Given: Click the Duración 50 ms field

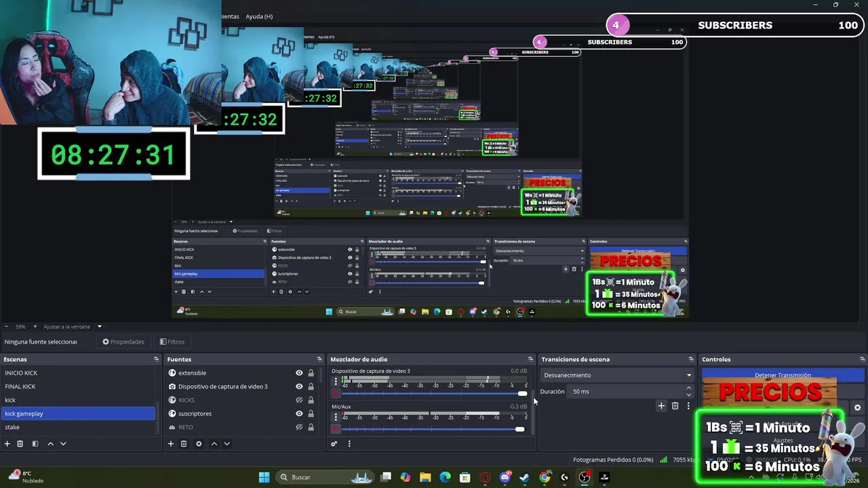Looking at the screenshot, I should point(627,392).
